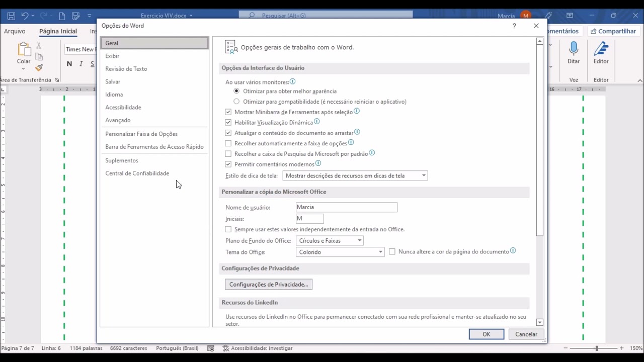Click the Pesquisar search box
Viewport: 644px width, 362px height.
coord(326,16)
